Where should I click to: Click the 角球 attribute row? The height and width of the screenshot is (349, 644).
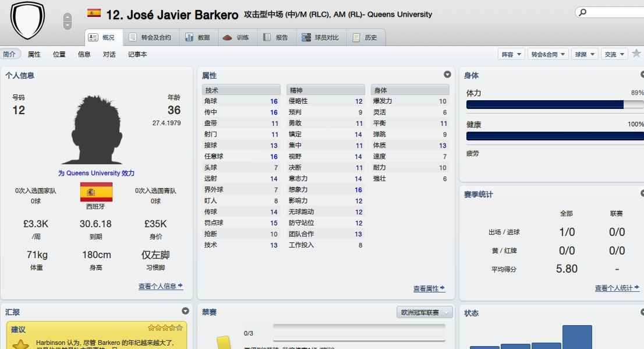click(241, 101)
